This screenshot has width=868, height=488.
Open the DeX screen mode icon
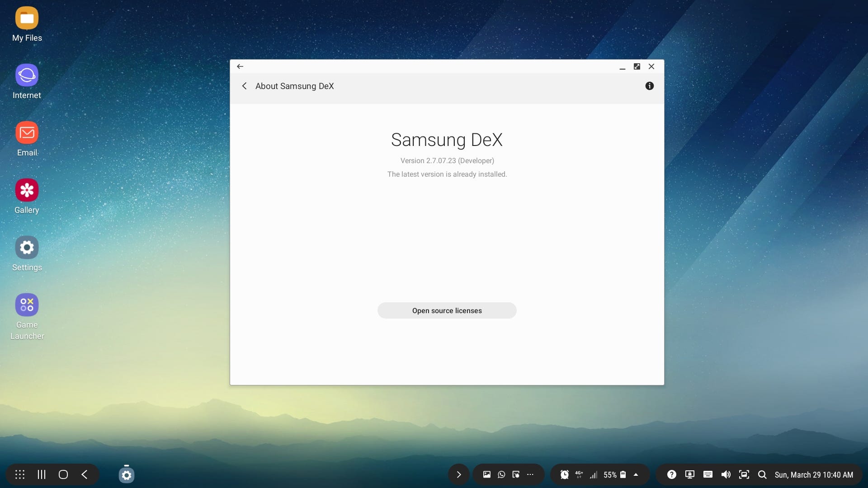coord(690,474)
